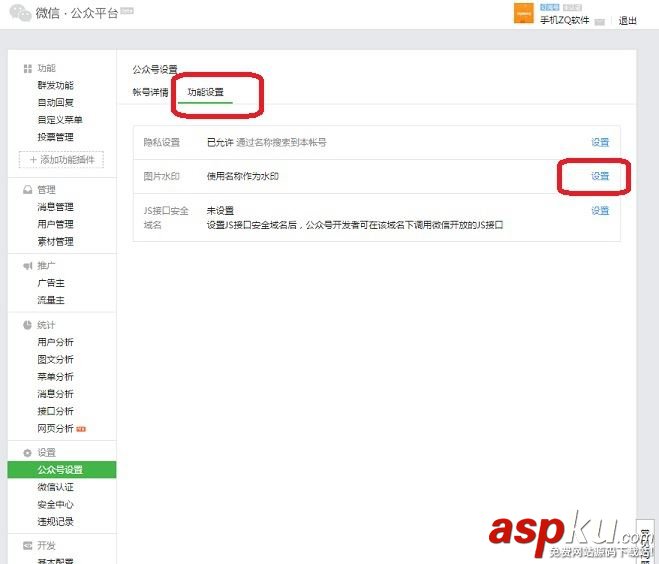Select 公众号设置 in the sidebar

(x=62, y=470)
